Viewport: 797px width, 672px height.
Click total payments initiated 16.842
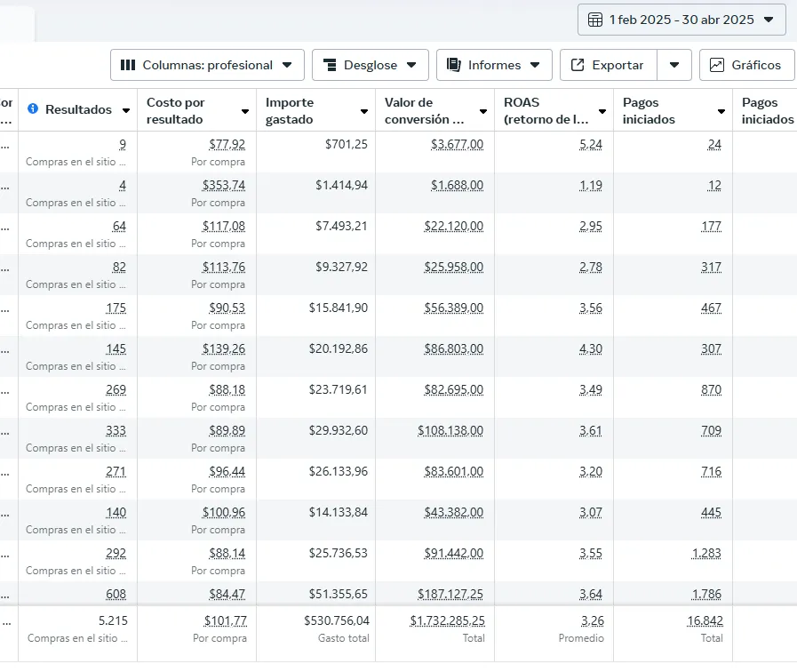pyautogui.click(x=705, y=621)
